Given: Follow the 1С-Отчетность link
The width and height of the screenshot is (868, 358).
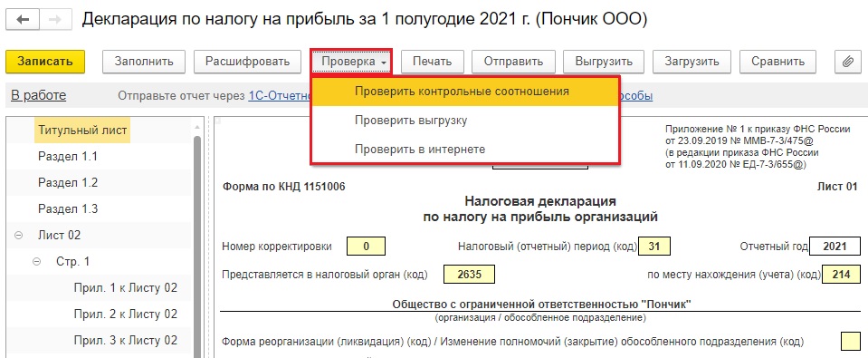Looking at the screenshot, I should click(280, 96).
